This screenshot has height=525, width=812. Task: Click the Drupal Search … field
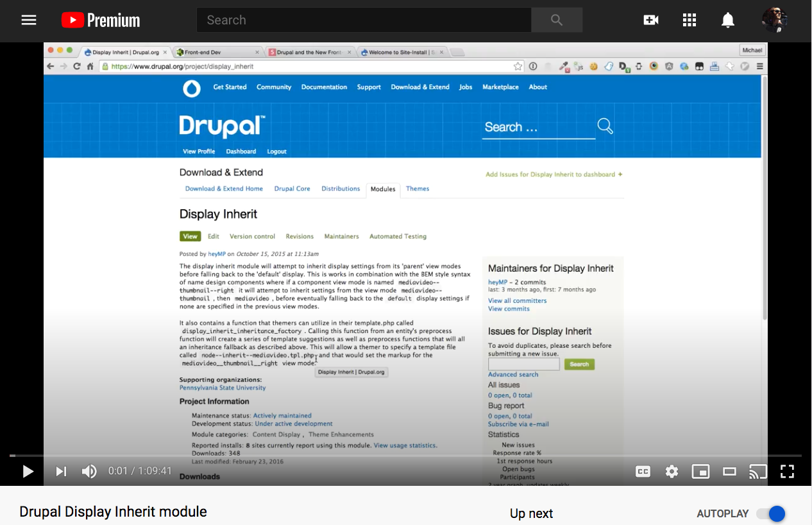click(539, 127)
